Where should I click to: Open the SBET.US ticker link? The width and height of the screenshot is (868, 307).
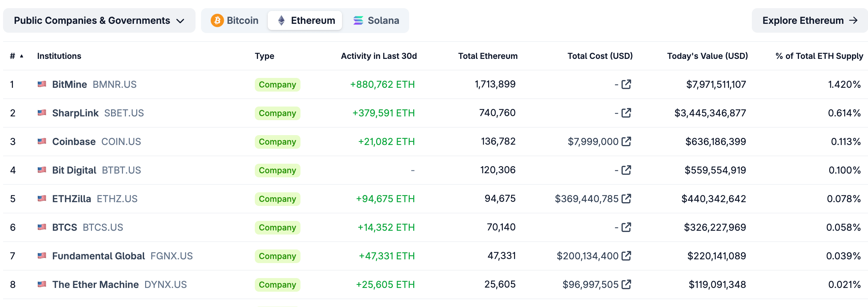124,113
